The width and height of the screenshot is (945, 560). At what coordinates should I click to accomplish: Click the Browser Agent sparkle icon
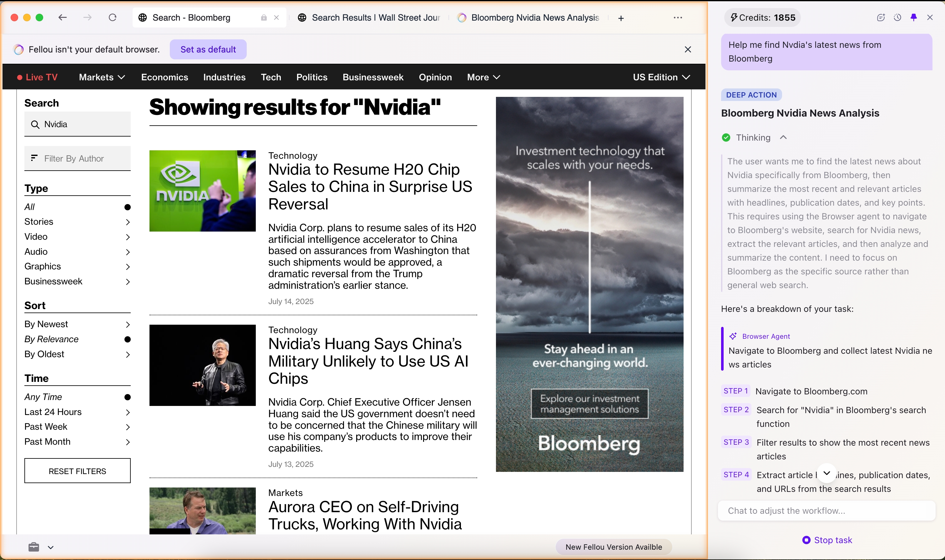pyautogui.click(x=733, y=336)
